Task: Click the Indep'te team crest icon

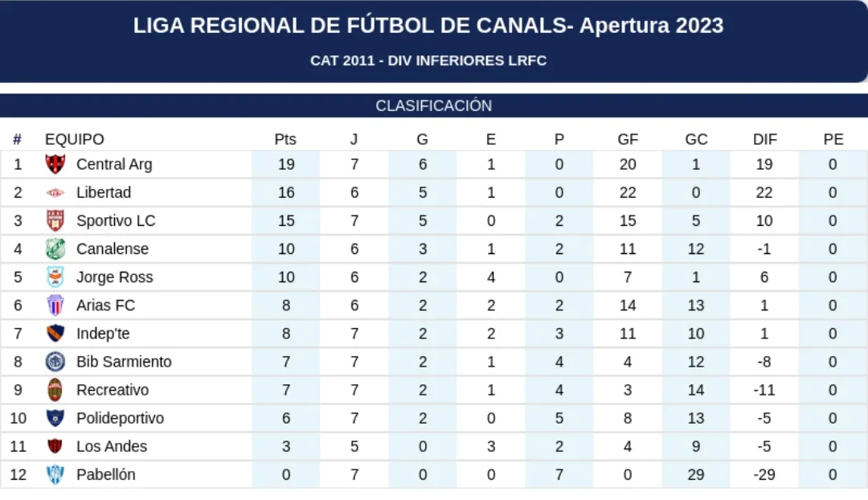Action: pos(55,334)
